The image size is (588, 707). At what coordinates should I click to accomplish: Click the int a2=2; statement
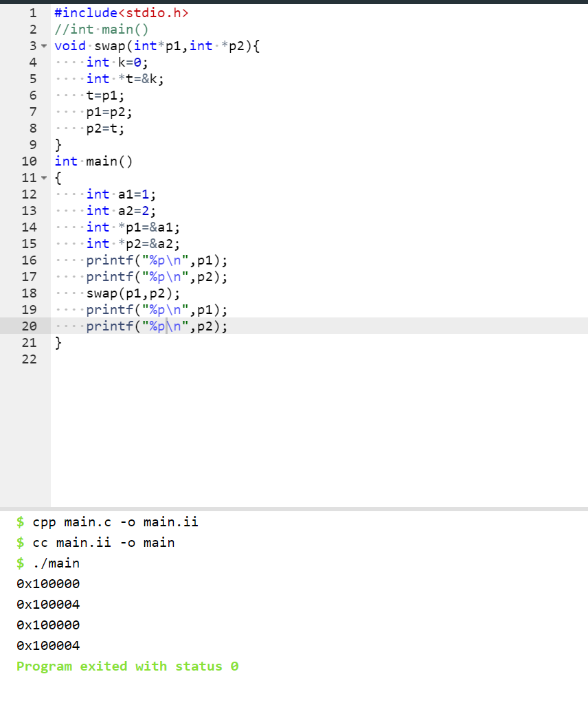pos(121,211)
